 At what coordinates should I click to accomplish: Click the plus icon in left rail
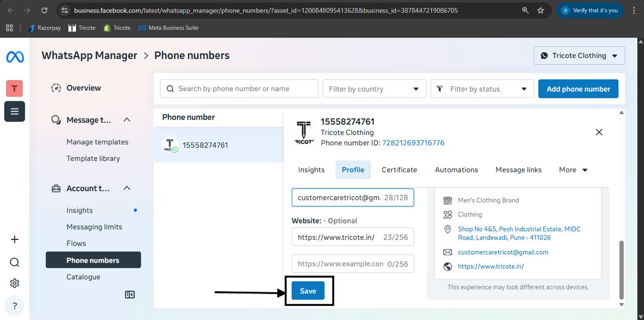click(x=15, y=239)
